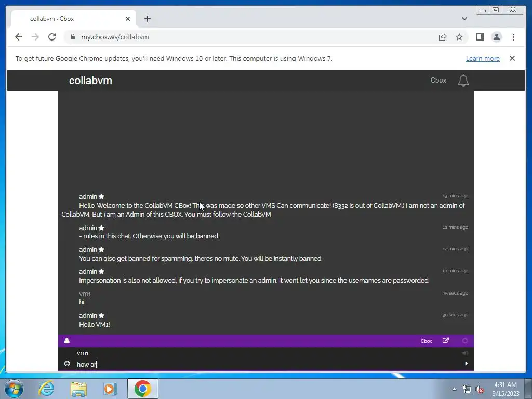Open Windows Media Player from the taskbar
Viewport: 532px width, 399px height.
click(110, 389)
